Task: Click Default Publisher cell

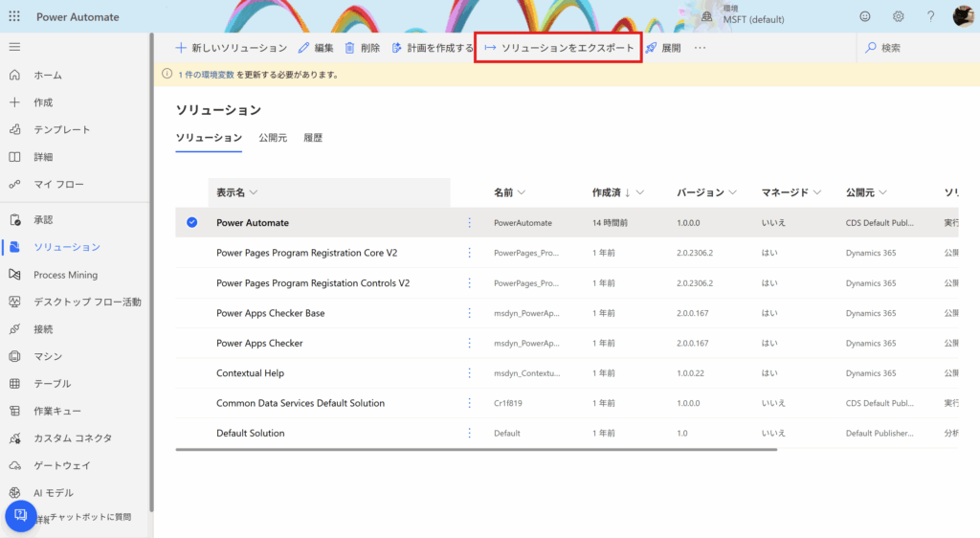Action: tap(880, 433)
